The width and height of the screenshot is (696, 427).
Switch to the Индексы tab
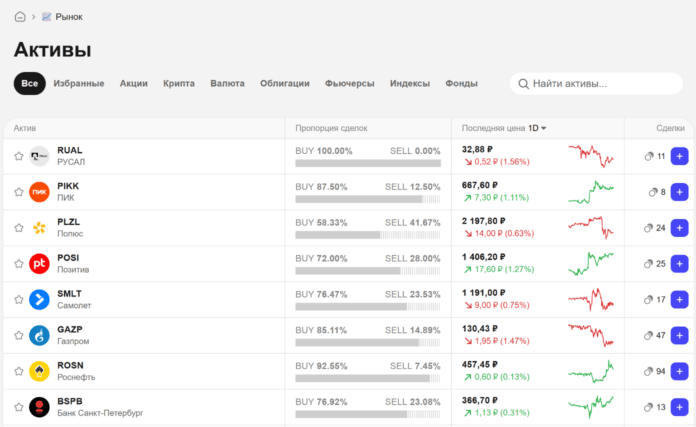pyautogui.click(x=410, y=83)
